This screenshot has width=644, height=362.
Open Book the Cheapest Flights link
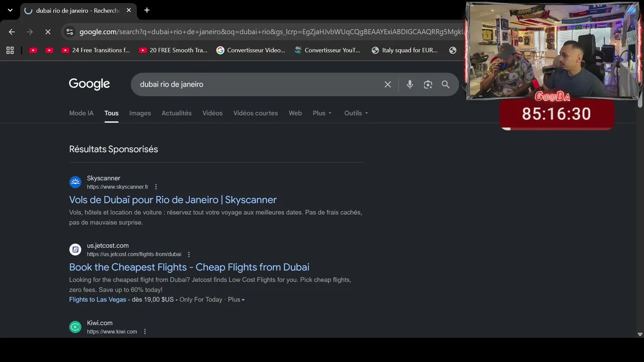click(189, 267)
